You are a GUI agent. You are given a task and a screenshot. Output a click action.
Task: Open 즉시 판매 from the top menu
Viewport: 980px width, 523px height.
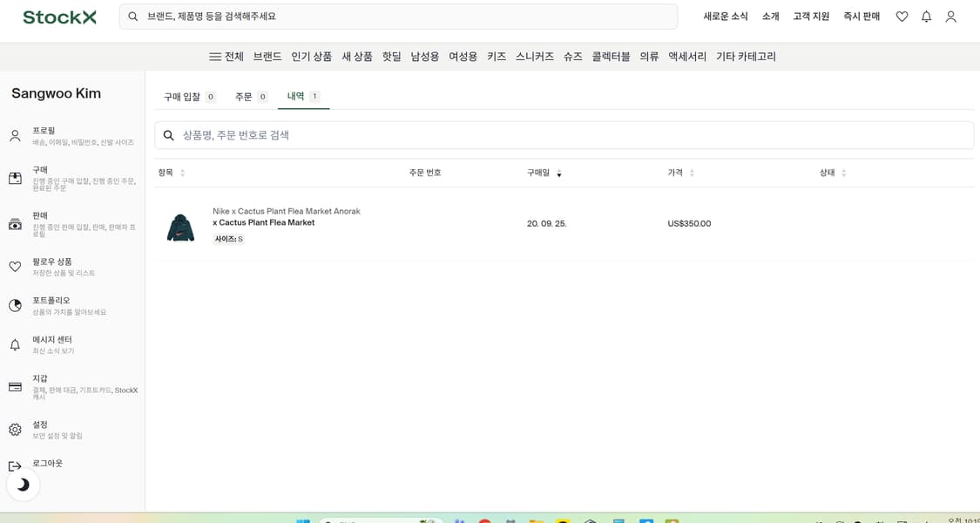tap(861, 16)
